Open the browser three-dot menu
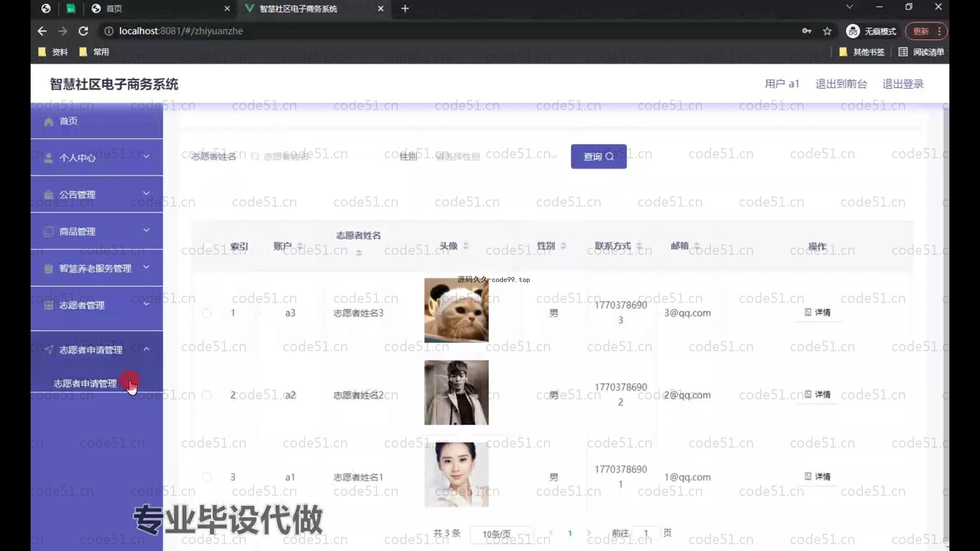 pos(939,31)
